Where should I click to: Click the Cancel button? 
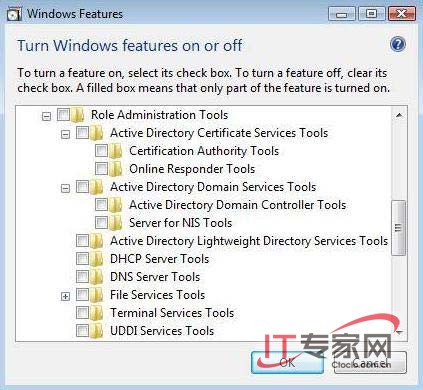tap(369, 362)
